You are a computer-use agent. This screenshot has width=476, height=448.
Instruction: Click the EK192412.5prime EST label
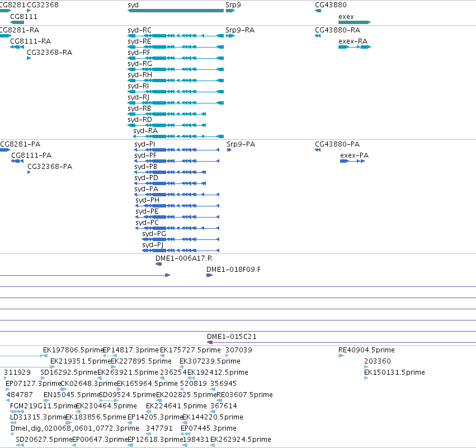click(x=218, y=372)
